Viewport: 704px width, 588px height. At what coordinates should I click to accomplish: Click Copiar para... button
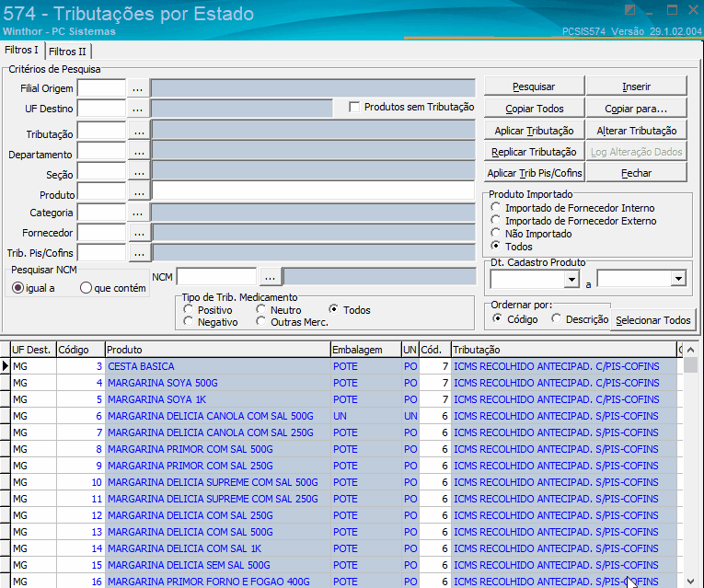636,109
